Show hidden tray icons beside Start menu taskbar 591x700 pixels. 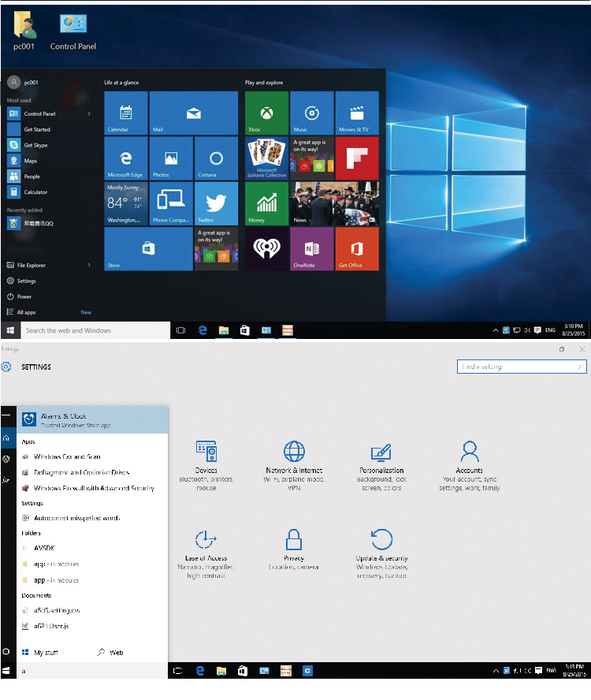pos(496,330)
